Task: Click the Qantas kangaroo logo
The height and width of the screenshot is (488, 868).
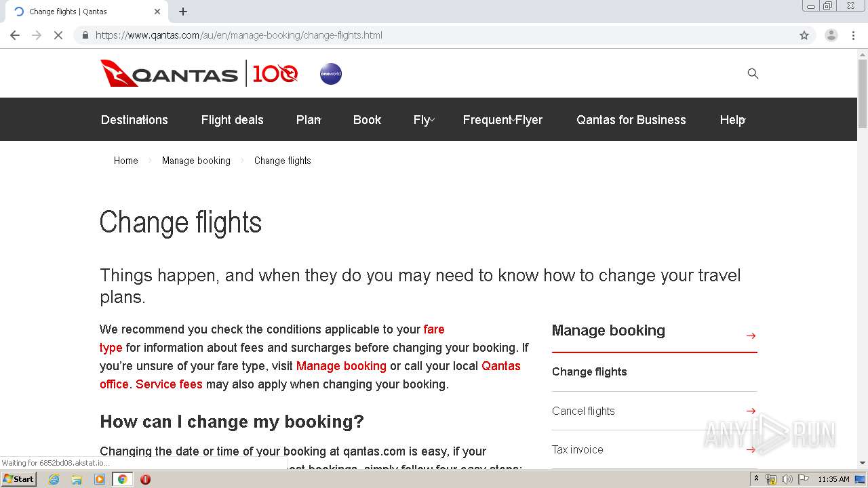Action: tap(169, 73)
